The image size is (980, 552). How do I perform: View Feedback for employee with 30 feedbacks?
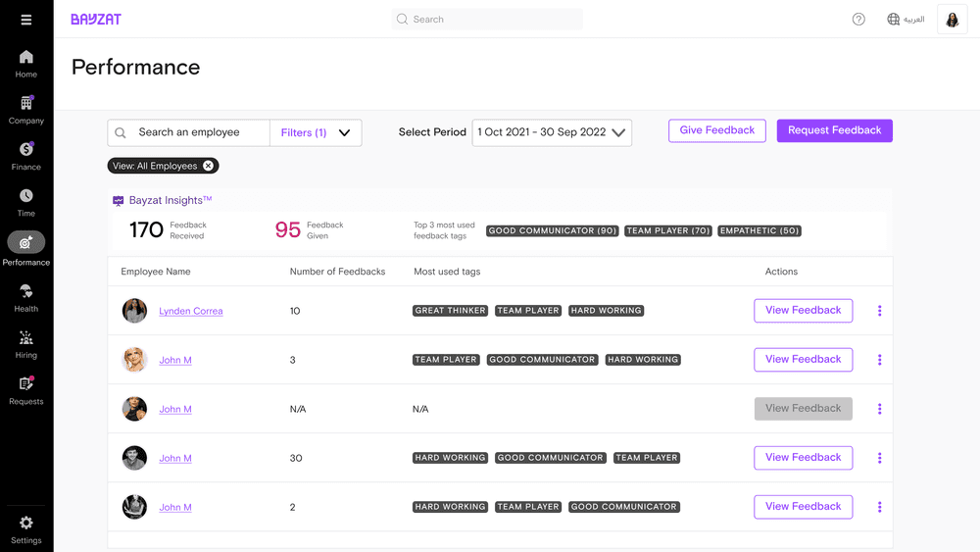point(804,458)
